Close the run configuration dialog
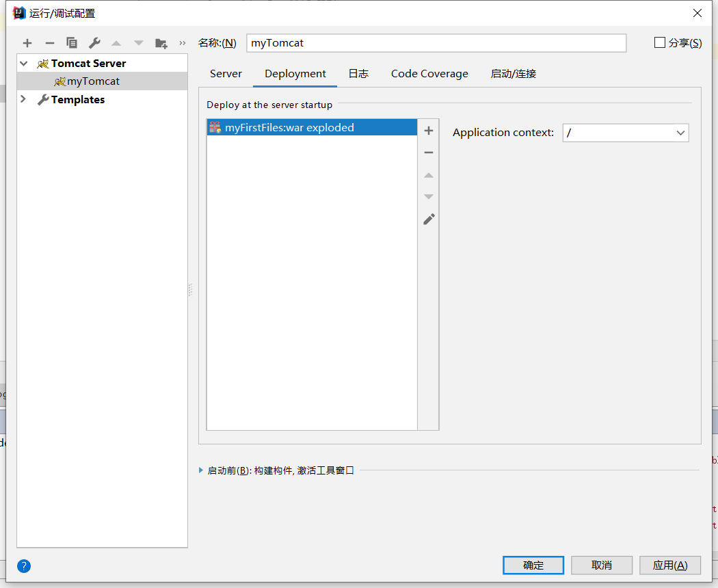Image resolution: width=718 pixels, height=588 pixels. (x=697, y=13)
